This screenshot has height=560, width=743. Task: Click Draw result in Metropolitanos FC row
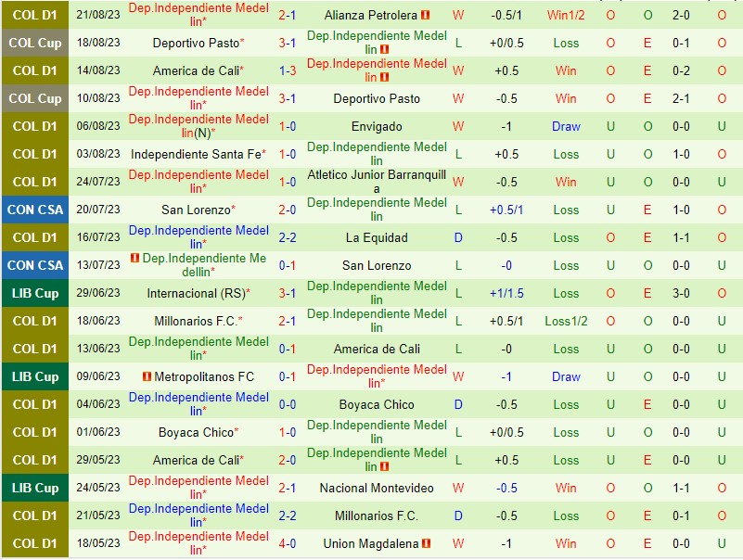coord(566,377)
